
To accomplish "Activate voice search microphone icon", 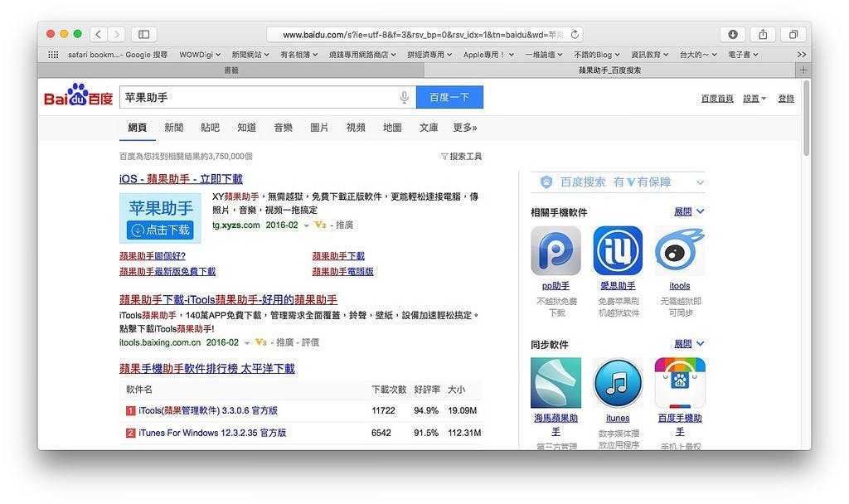I will 404,98.
